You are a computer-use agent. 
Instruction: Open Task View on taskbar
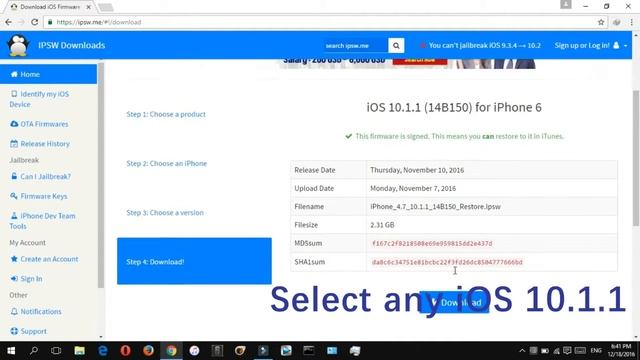56,351
